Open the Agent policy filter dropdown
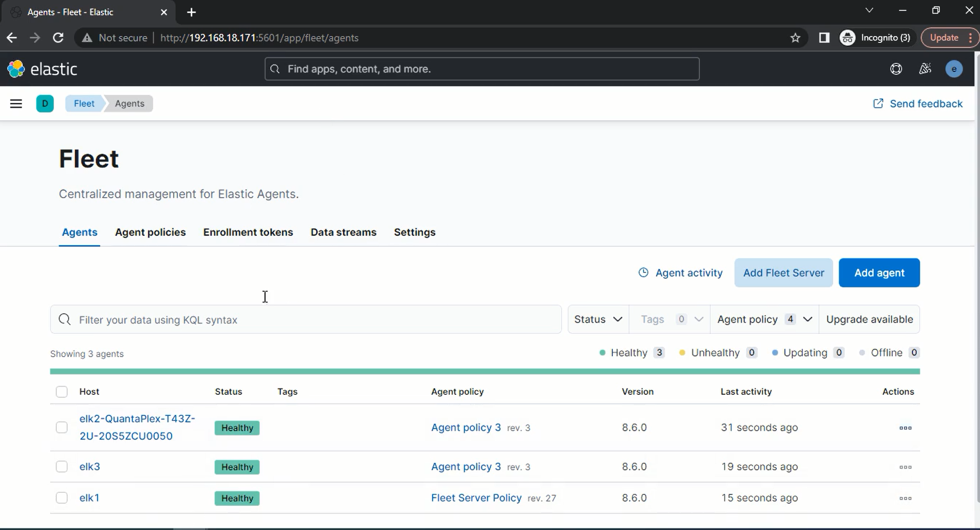 [x=764, y=319]
